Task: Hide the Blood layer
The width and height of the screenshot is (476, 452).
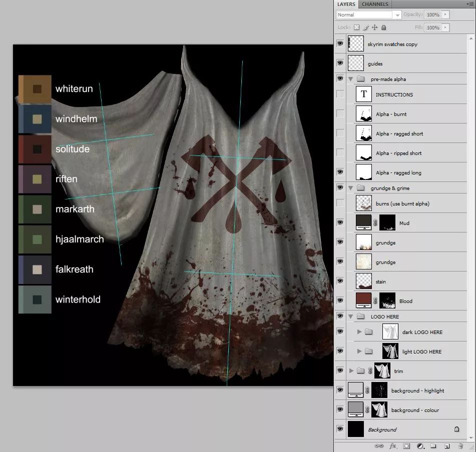Action: [340, 300]
